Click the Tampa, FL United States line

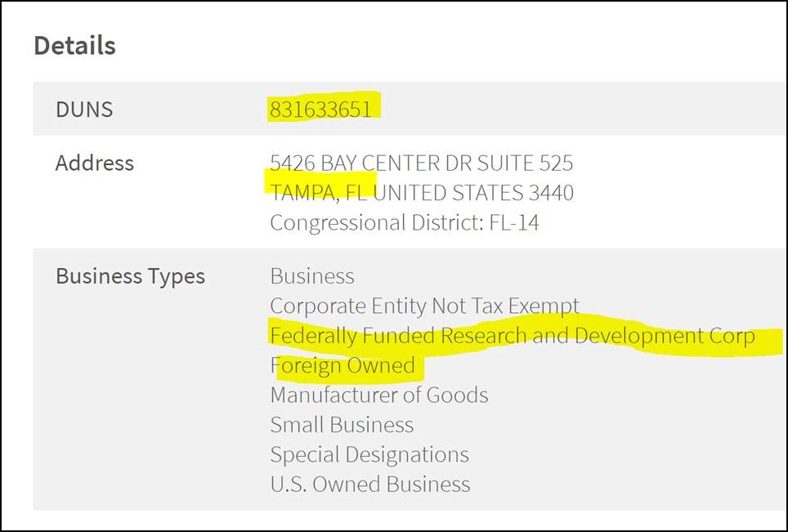click(x=422, y=193)
